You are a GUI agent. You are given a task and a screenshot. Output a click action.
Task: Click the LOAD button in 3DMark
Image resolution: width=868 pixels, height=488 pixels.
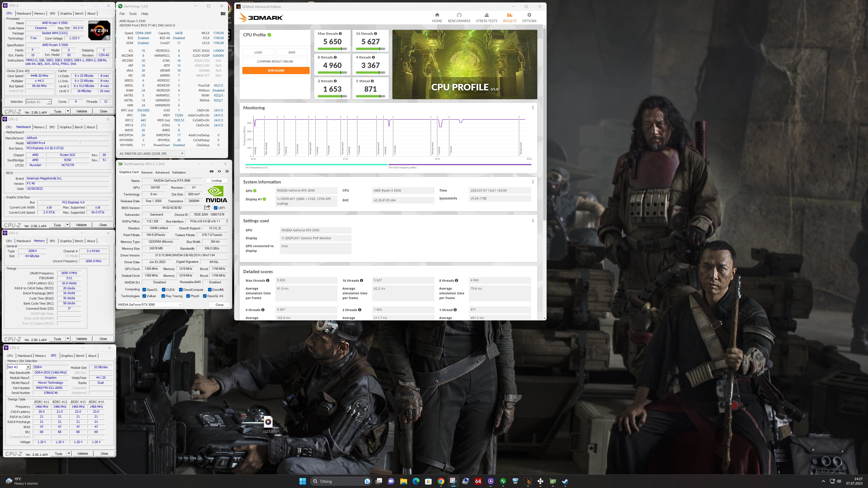point(258,52)
